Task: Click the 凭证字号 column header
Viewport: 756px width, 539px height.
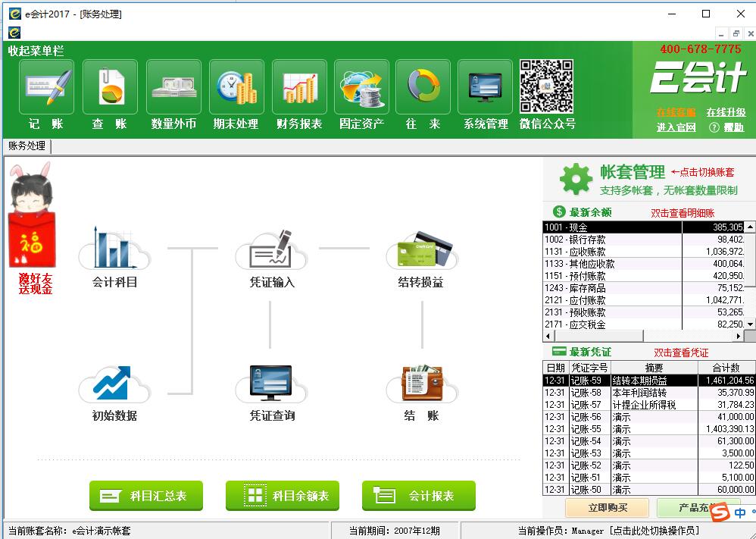Action: pyautogui.click(x=590, y=368)
